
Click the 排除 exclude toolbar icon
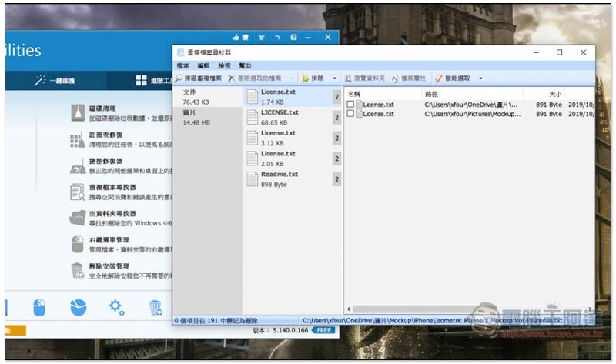(x=306, y=78)
